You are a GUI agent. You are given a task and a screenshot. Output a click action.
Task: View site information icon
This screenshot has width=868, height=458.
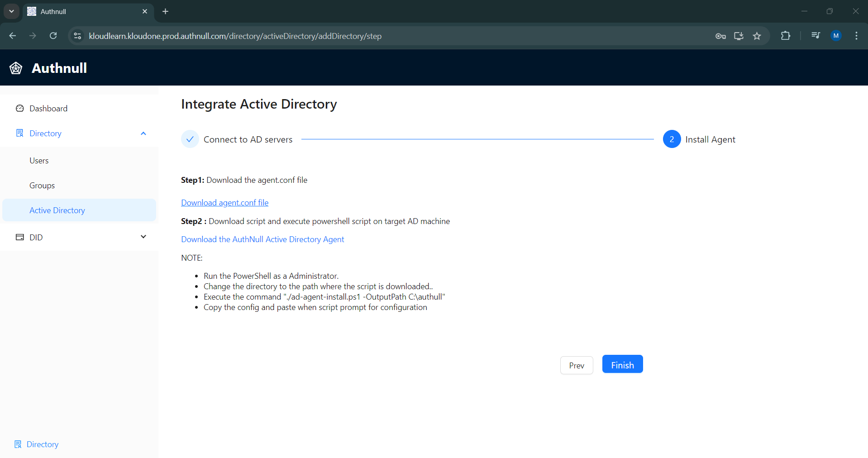point(77,36)
